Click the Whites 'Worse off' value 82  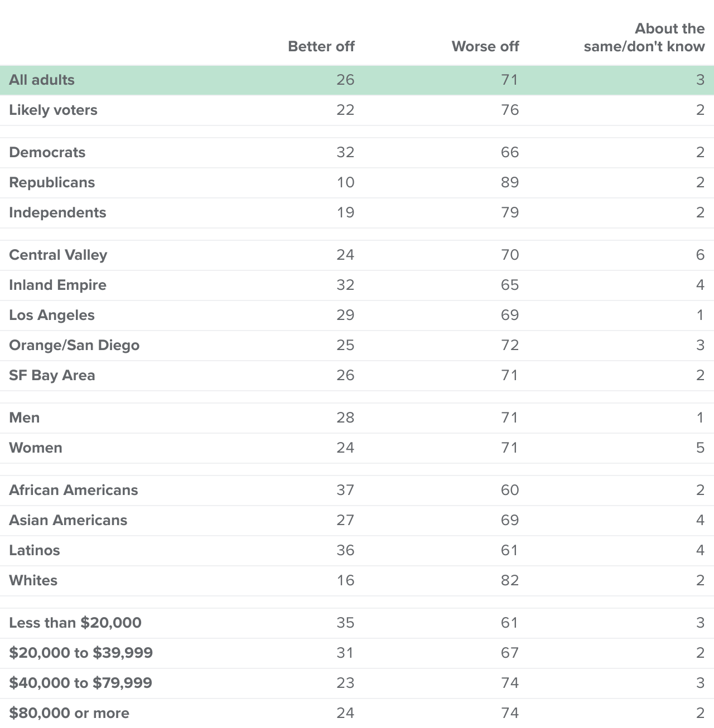[x=510, y=580]
